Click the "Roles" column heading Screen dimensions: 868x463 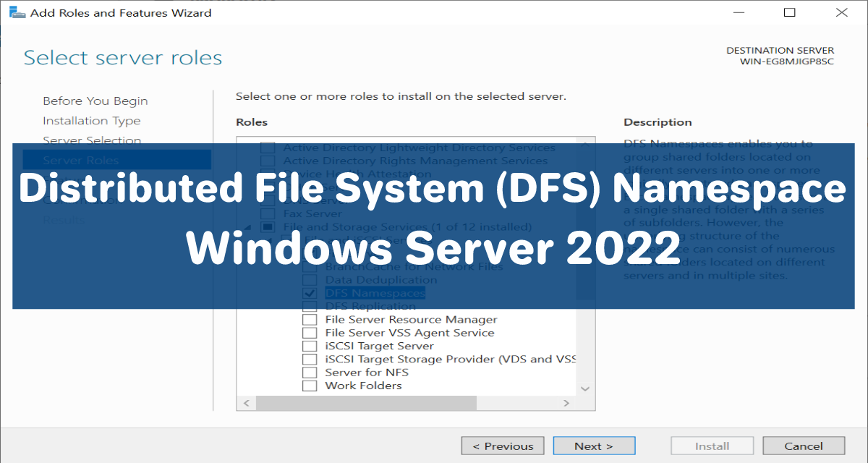[x=252, y=122]
